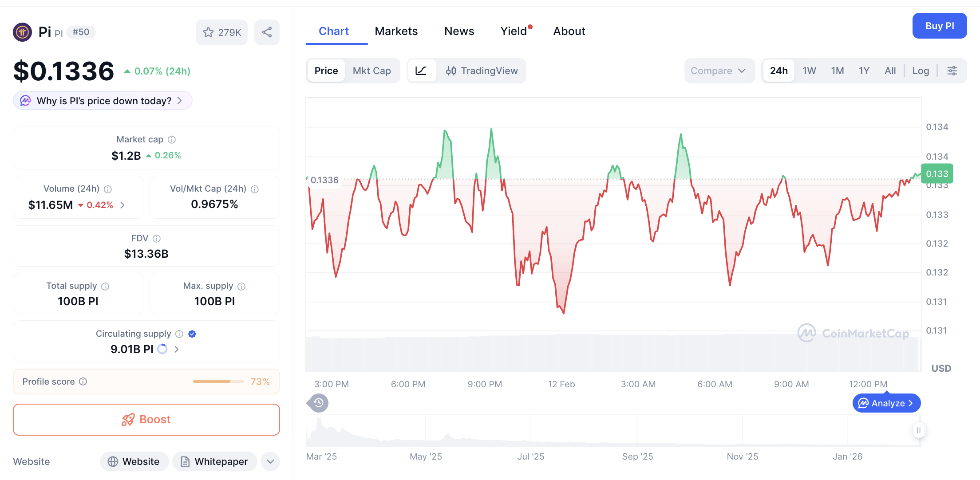Viewport: 980px width, 480px height.
Task: Toggle Log scale on the chart
Action: (921, 71)
